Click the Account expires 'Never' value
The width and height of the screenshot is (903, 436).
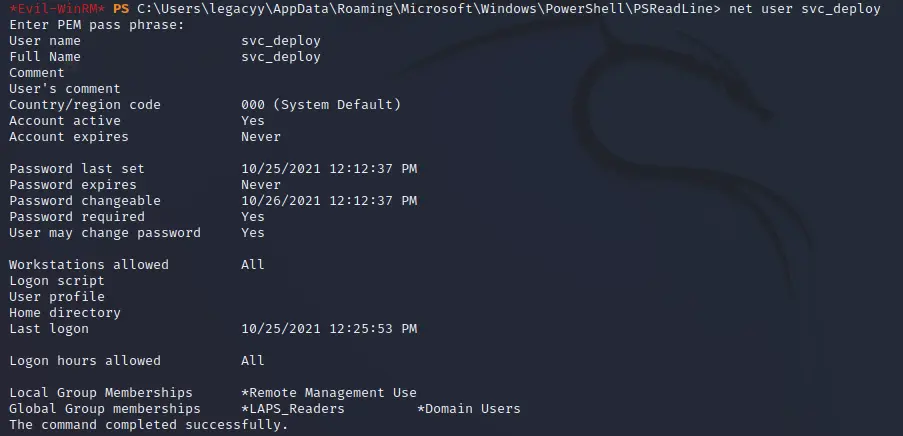pyautogui.click(x=261, y=137)
